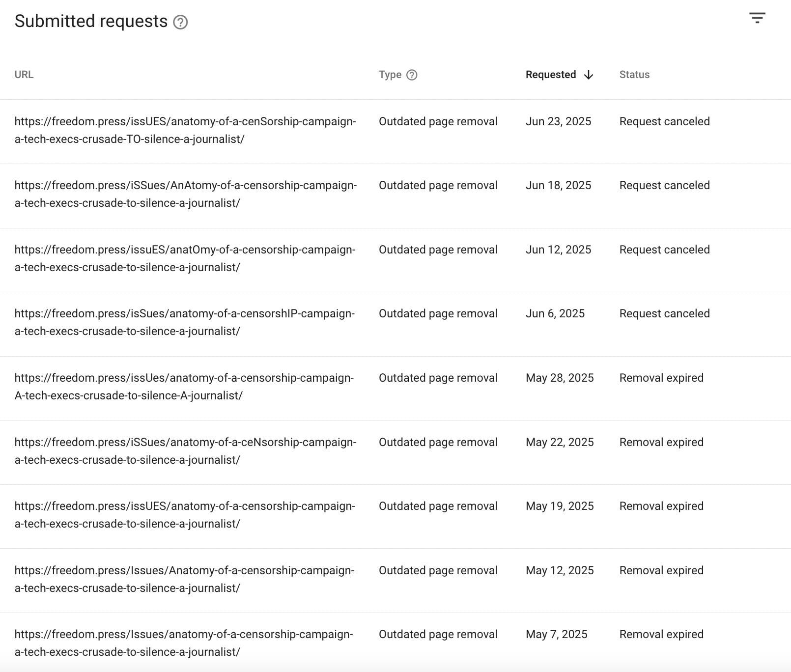
Task: Select the iSSues/AnAtomy URL from Jun 18
Action: [185, 194]
